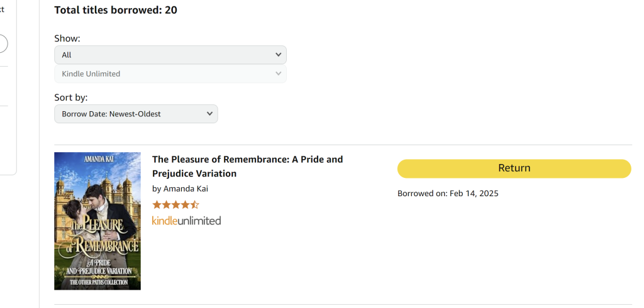Click the cut-off link text in top-left corner
Screen dimensions: 644x308
(x=2, y=9)
